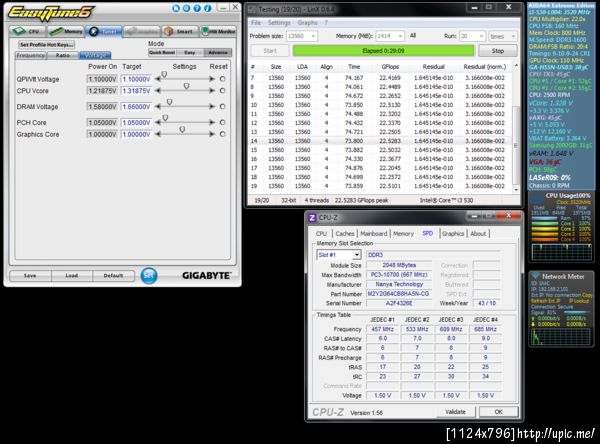Open the Memory tab in EasyTune6

(x=65, y=31)
